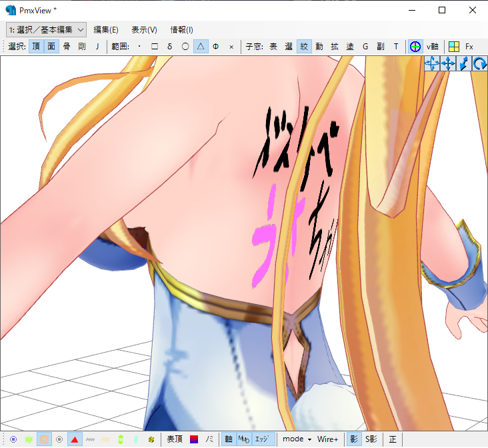Screen dimensions: 488x448
Task: Open the G sub-window
Action: pyautogui.click(x=365, y=47)
